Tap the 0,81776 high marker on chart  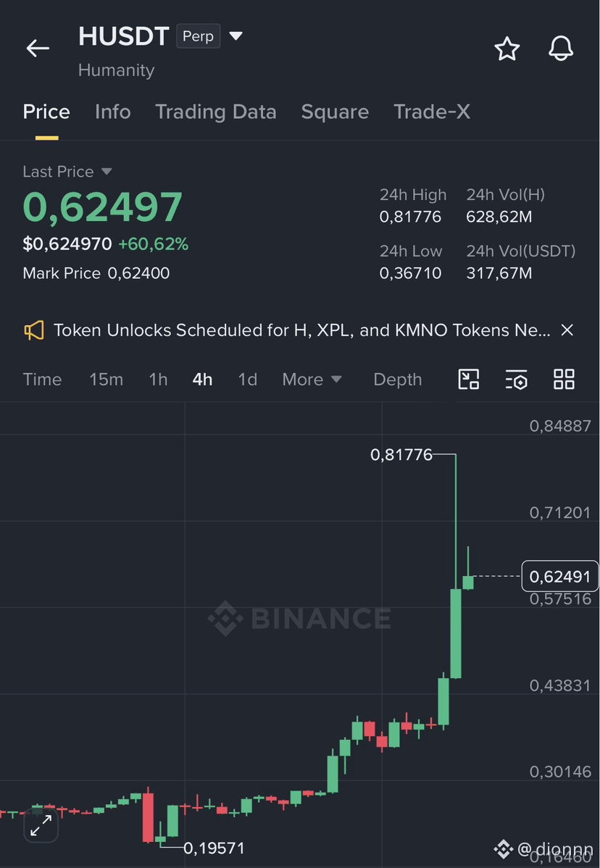[x=401, y=455]
